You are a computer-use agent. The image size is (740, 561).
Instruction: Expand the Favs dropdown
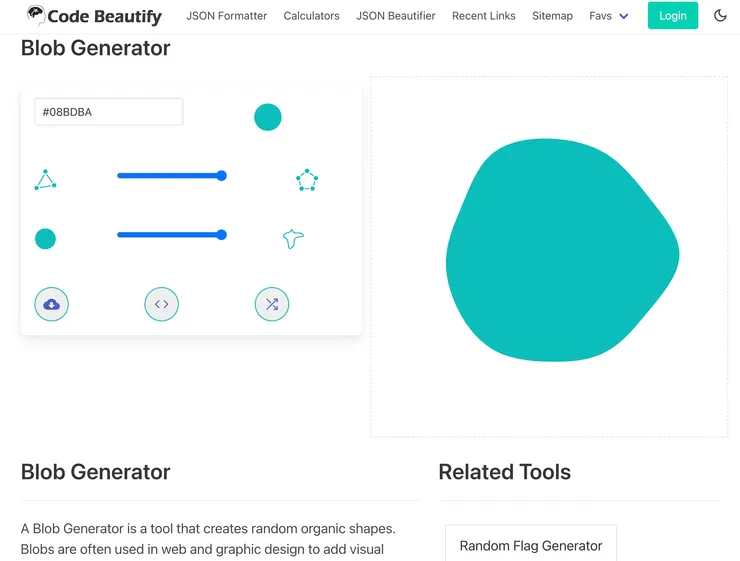[608, 16]
